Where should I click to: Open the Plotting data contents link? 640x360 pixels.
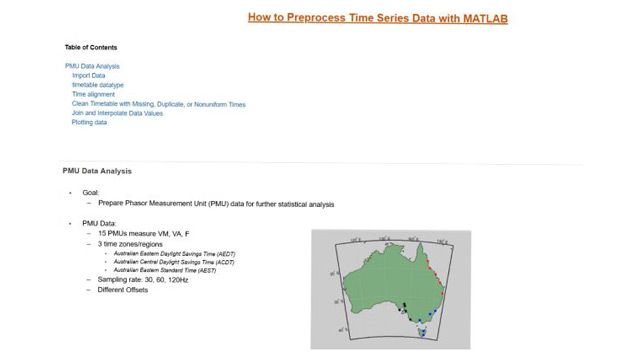click(x=89, y=122)
